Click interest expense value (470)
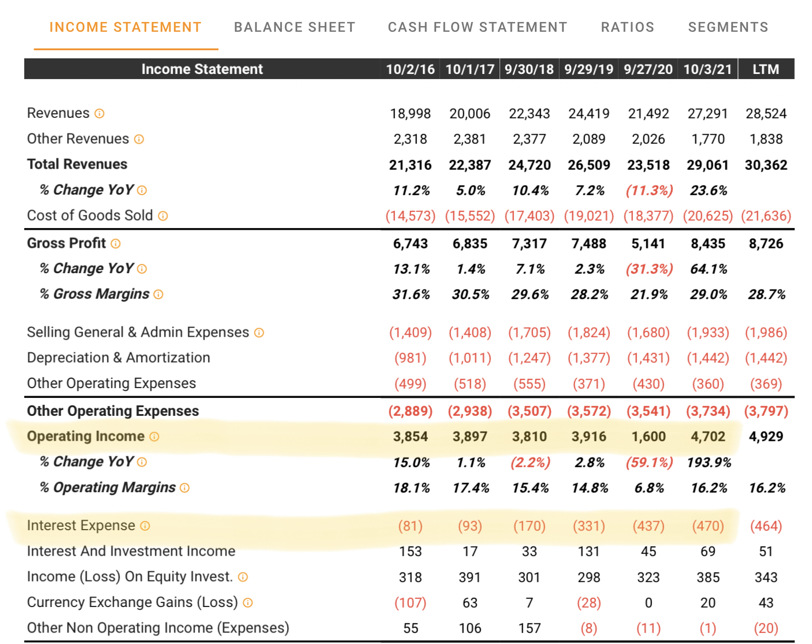Viewport: 812px width, 644px height. pos(708,526)
